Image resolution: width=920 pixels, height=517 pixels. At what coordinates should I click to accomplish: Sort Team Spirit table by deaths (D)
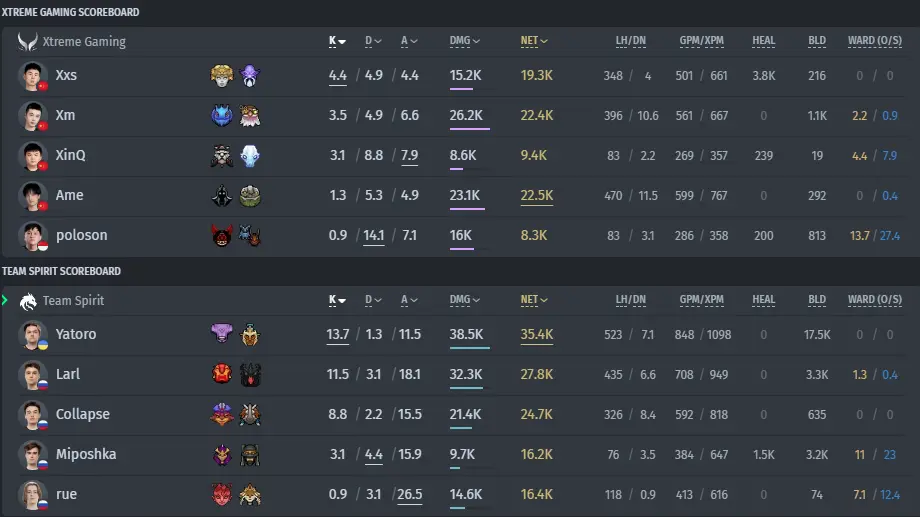(x=373, y=300)
